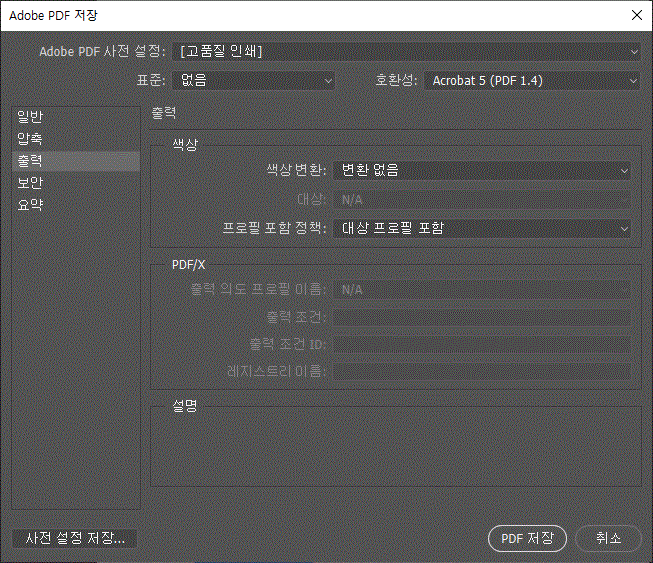Select the 압축 category in sidebar

pyautogui.click(x=76, y=139)
